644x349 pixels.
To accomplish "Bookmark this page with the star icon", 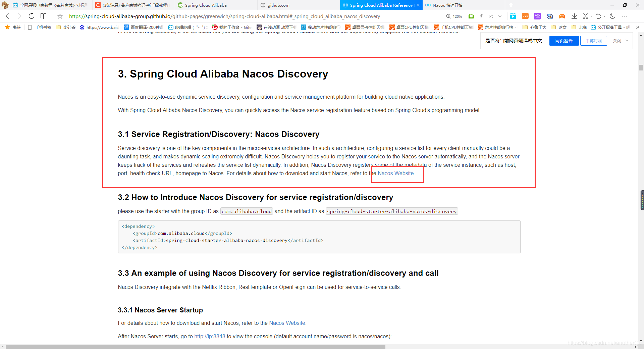I will coord(60,16).
